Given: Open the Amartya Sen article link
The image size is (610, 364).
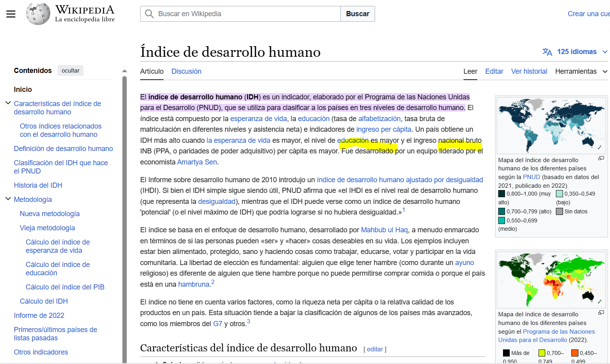Looking at the screenshot, I should [x=197, y=162].
